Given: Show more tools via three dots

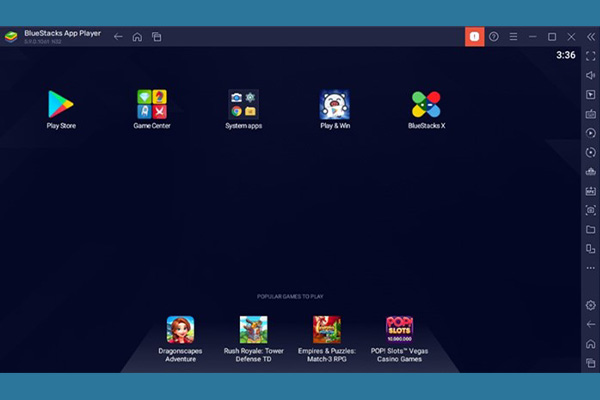Looking at the screenshot, I should coord(590,268).
